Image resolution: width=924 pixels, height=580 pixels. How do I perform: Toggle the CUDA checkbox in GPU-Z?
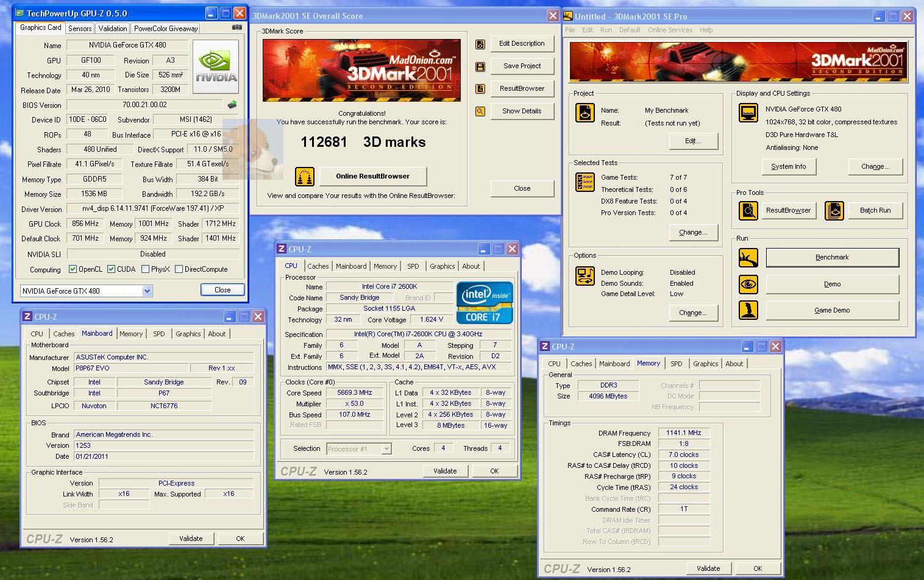click(x=112, y=269)
